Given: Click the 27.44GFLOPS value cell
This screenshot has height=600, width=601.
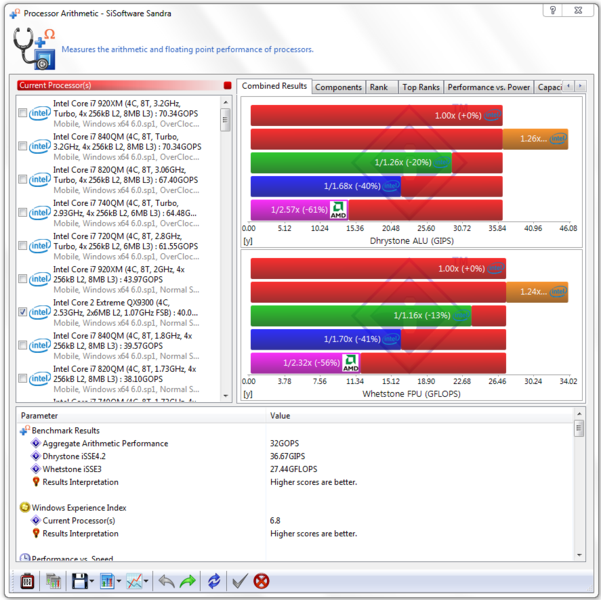Looking at the screenshot, I should pos(294,469).
